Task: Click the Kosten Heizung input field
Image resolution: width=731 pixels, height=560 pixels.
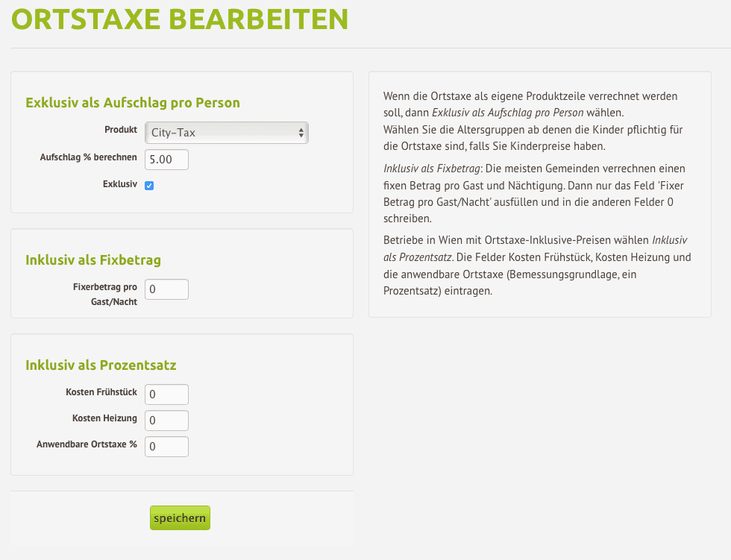Action: pyautogui.click(x=166, y=421)
